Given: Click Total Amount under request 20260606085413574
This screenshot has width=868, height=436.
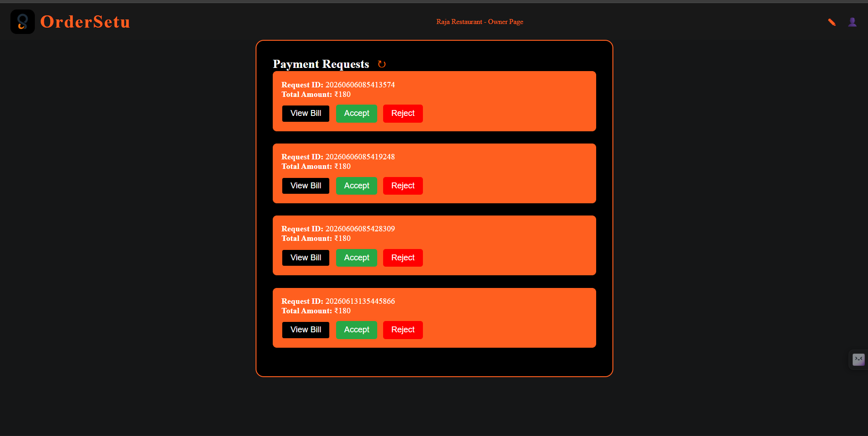Looking at the screenshot, I should (316, 94).
